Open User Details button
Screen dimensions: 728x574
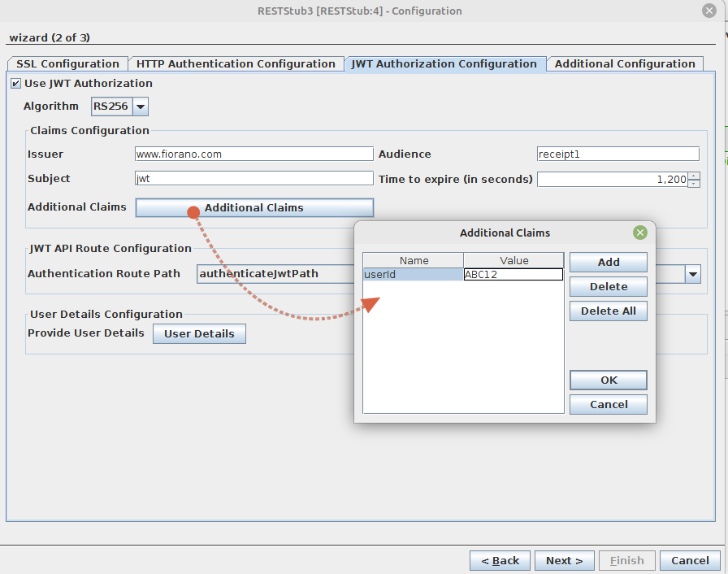click(199, 334)
